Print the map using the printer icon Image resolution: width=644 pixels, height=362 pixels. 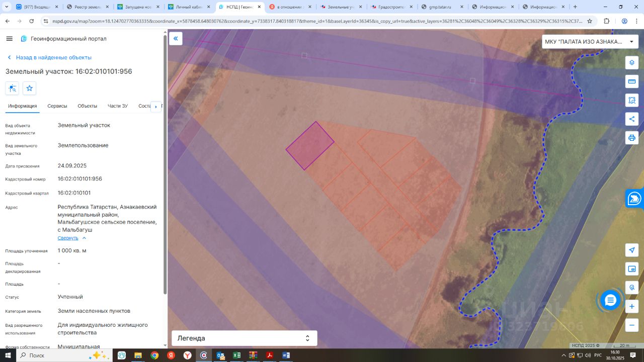[632, 138]
